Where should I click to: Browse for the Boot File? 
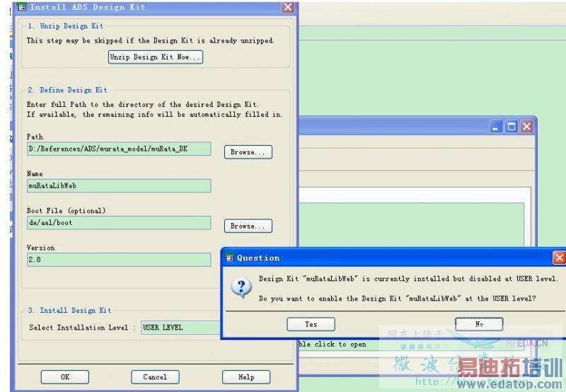coord(248,226)
